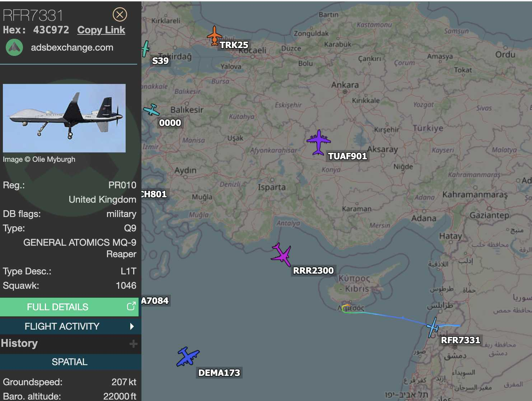Open the MQ-9 Reaper aircraft photo
The width and height of the screenshot is (532, 401).
point(64,118)
